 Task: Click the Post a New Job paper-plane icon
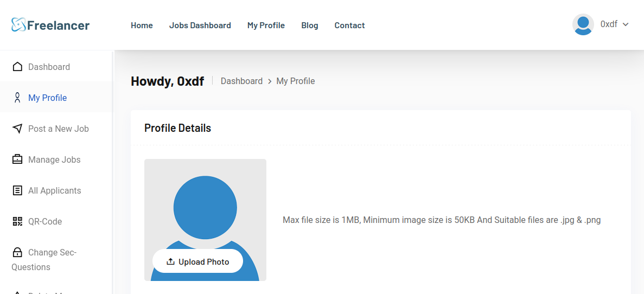pyautogui.click(x=17, y=129)
